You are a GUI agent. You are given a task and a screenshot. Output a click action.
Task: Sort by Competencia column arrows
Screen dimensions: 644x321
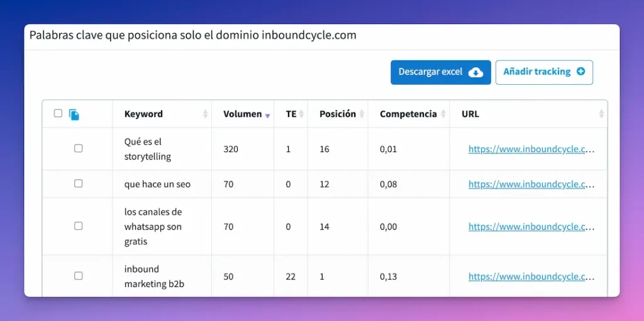(443, 114)
